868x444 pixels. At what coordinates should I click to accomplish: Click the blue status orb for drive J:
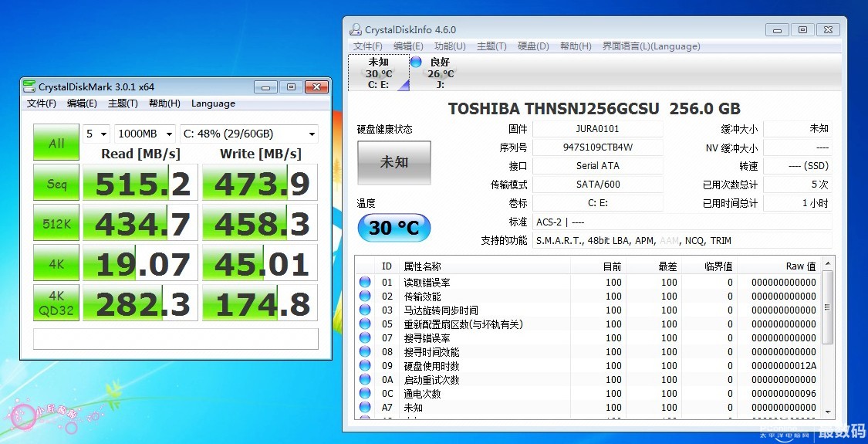[x=417, y=62]
